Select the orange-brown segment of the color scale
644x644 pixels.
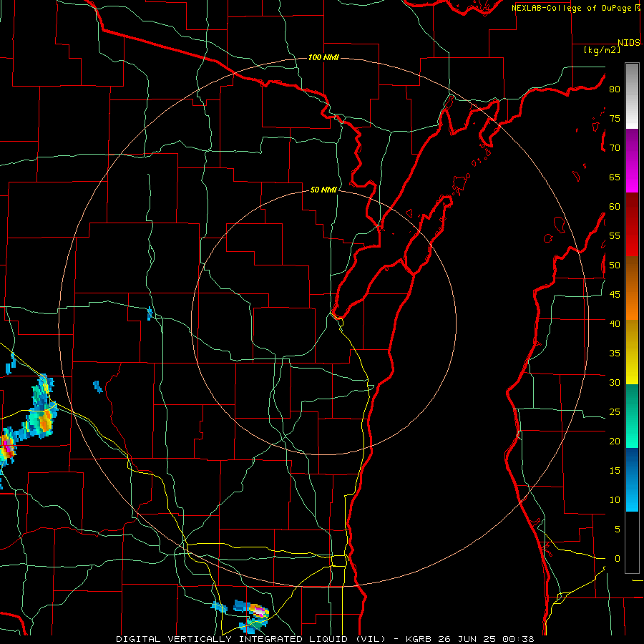click(x=632, y=288)
